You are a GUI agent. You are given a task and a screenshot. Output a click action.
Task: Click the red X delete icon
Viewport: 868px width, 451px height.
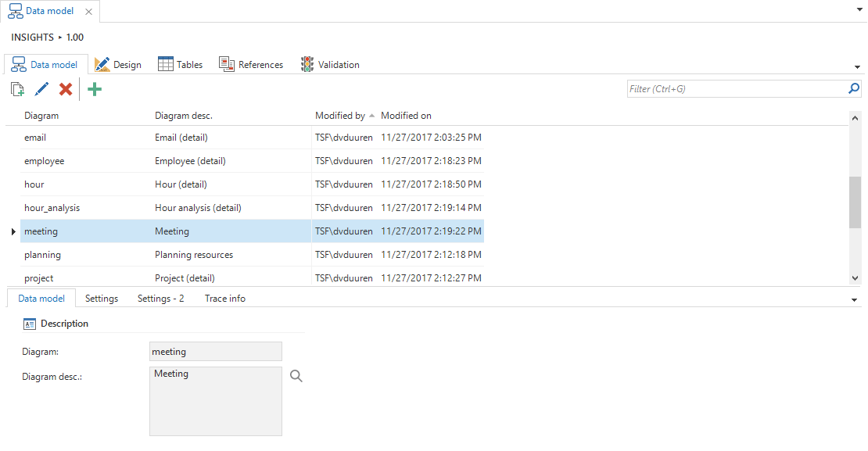coord(66,89)
